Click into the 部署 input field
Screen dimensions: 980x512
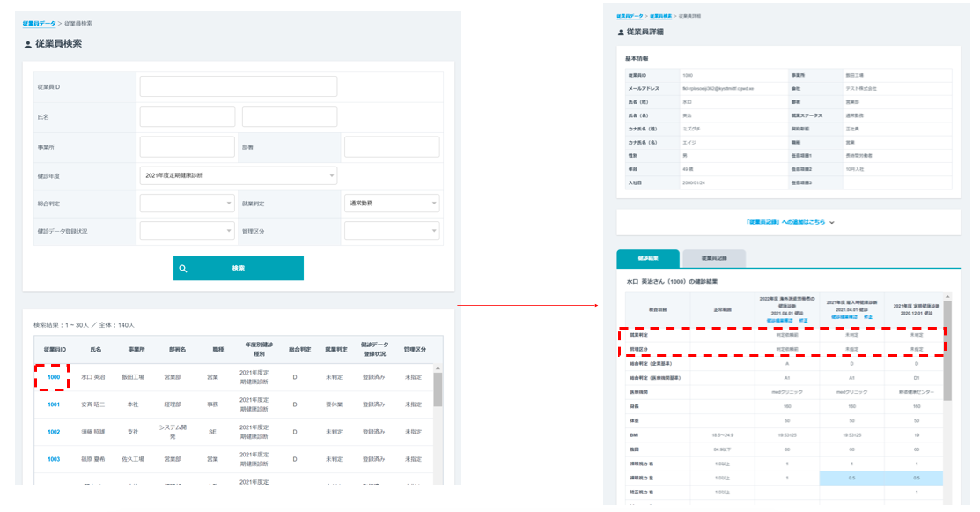coord(391,146)
